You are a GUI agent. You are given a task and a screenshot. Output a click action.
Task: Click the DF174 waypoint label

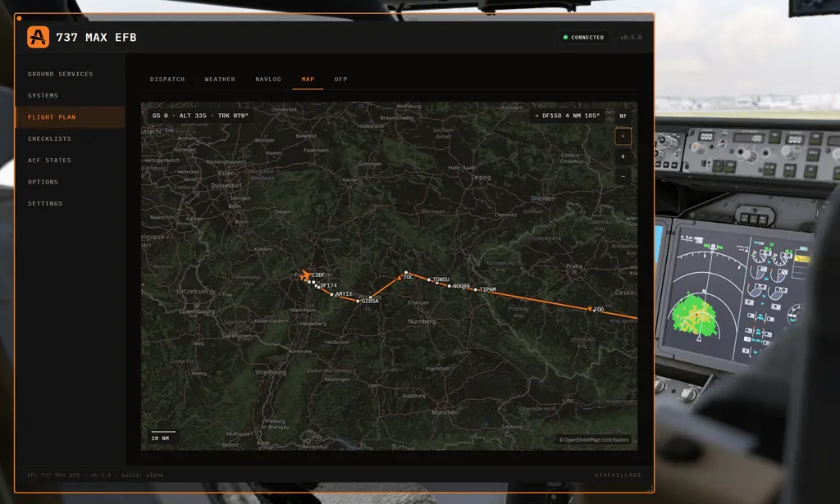(328, 286)
